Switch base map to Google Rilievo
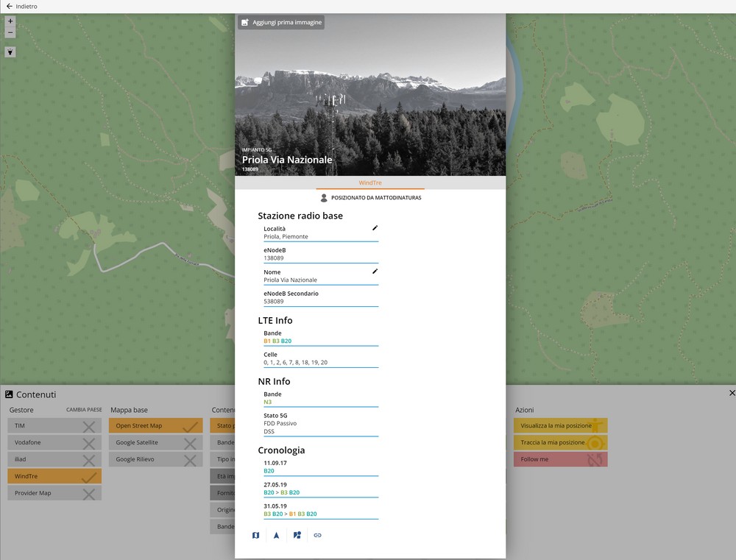 click(x=155, y=460)
